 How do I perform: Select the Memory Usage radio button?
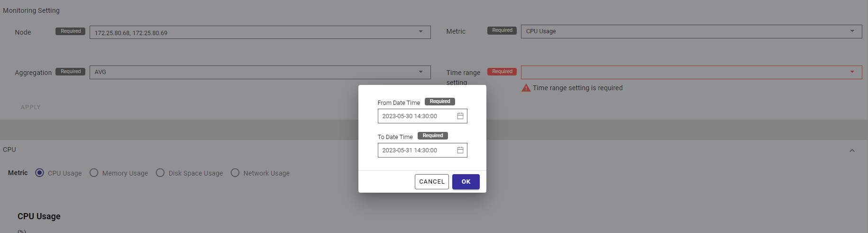(94, 173)
